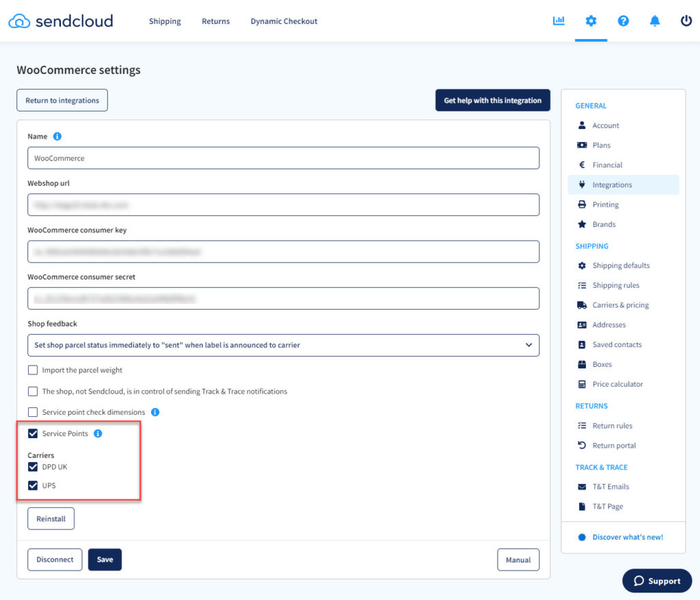Click the Saved contacts icon
The height and width of the screenshot is (600, 700).
coord(582,344)
